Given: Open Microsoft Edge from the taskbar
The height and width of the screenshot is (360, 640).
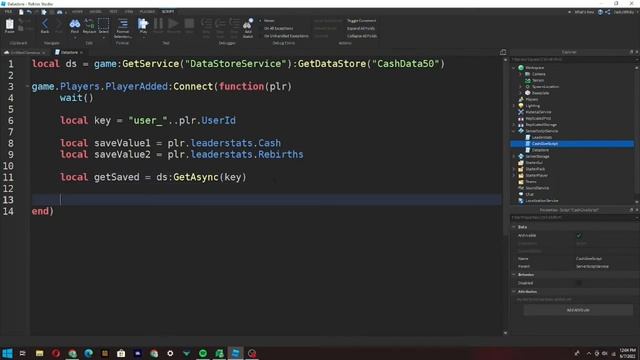Looking at the screenshot, I should pyautogui.click(x=89, y=353).
